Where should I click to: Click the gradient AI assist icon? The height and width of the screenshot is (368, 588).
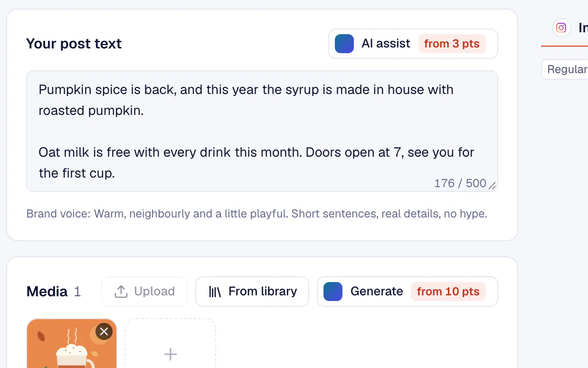pyautogui.click(x=344, y=44)
